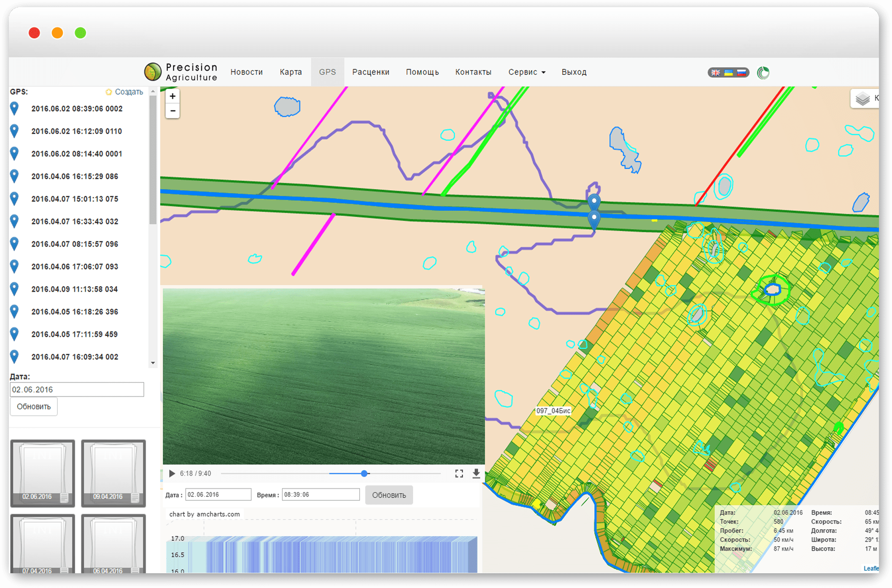Select track 2016.06.02 16:12:09 0110
Image resolution: width=892 pixels, height=588 pixels.
click(x=76, y=131)
